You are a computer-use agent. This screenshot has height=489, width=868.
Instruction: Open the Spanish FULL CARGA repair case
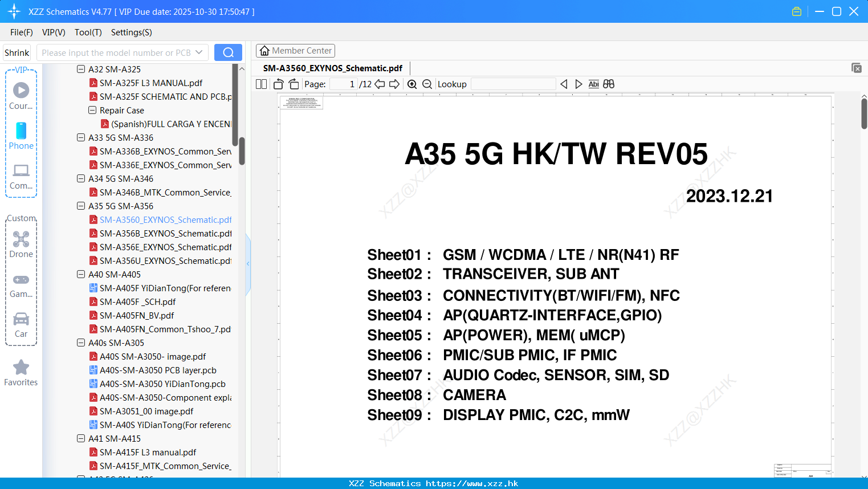pyautogui.click(x=170, y=124)
